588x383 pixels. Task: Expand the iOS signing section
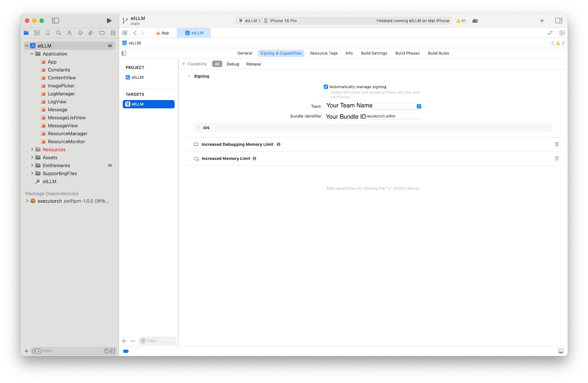click(198, 128)
